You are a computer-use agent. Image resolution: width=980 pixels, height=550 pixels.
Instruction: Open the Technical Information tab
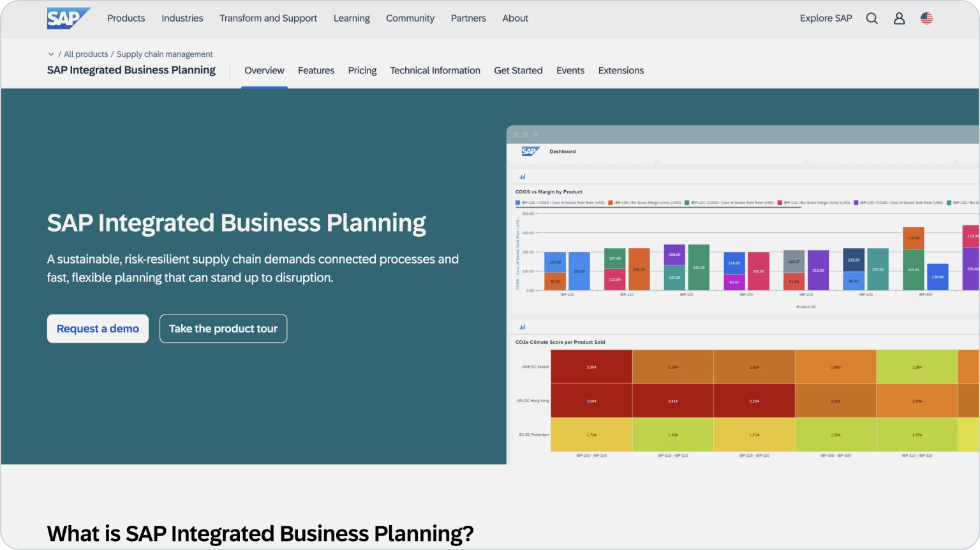point(435,70)
